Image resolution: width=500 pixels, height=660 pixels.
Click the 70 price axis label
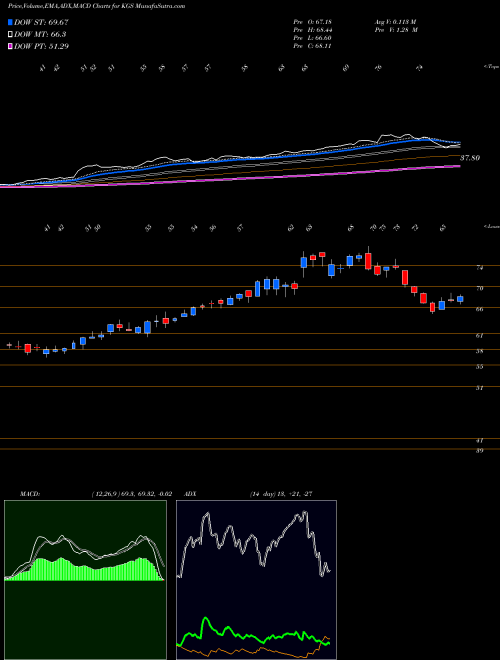[x=479, y=289]
